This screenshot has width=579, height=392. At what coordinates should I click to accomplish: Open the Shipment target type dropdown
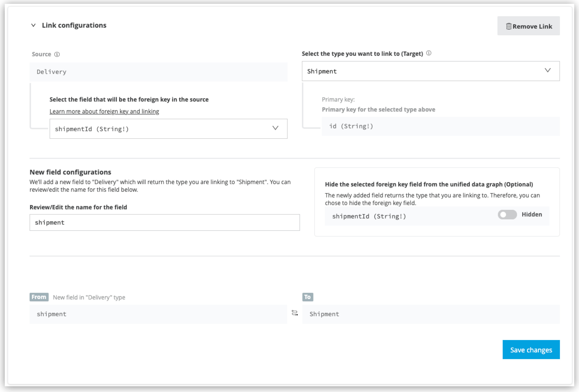[x=548, y=71]
